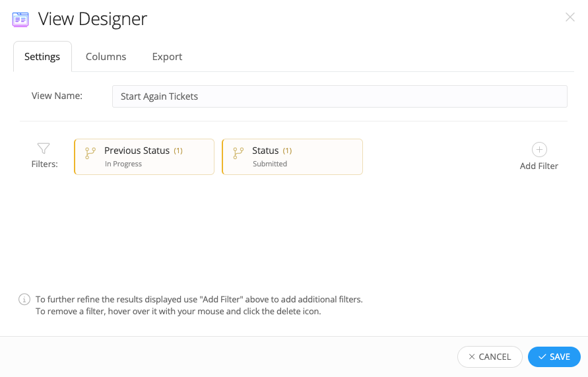Click the plus circle Add Filter icon
This screenshot has width=588, height=377.
(539, 150)
